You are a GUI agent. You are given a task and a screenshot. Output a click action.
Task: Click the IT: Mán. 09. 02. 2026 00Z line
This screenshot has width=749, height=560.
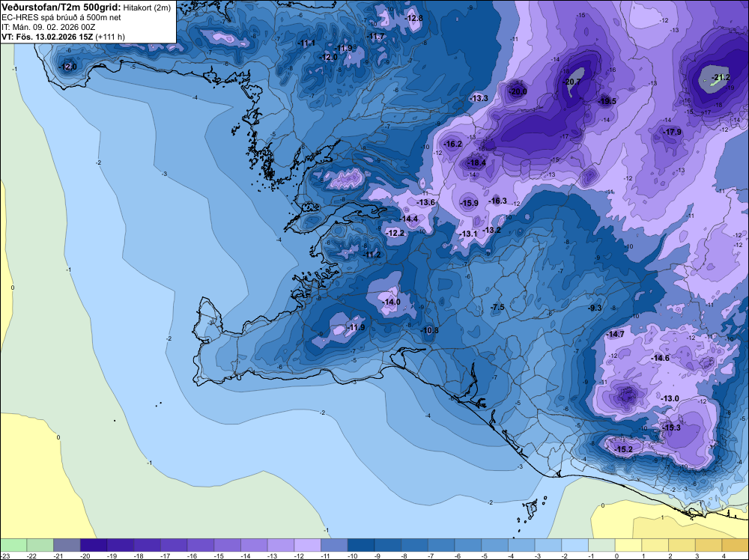click(x=48, y=27)
